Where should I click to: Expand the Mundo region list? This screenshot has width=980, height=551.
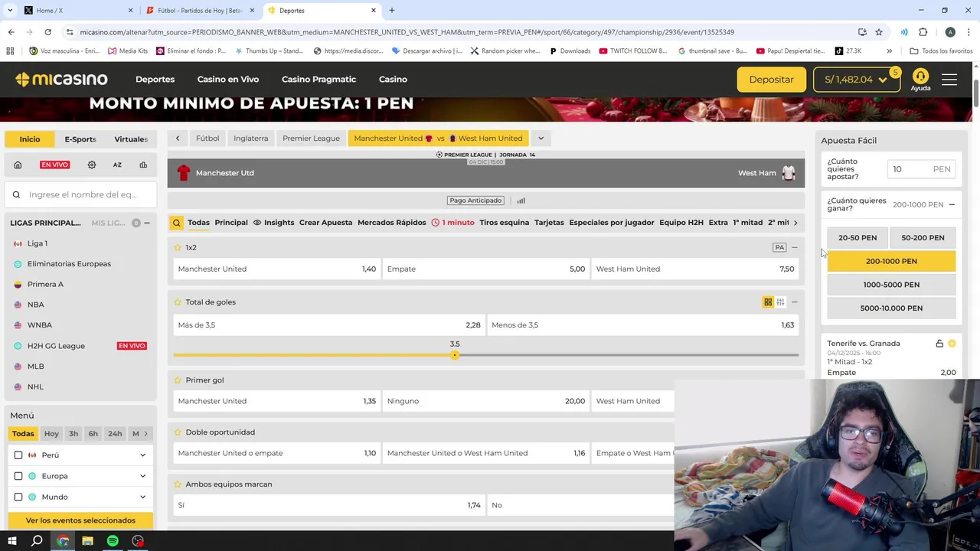point(142,497)
